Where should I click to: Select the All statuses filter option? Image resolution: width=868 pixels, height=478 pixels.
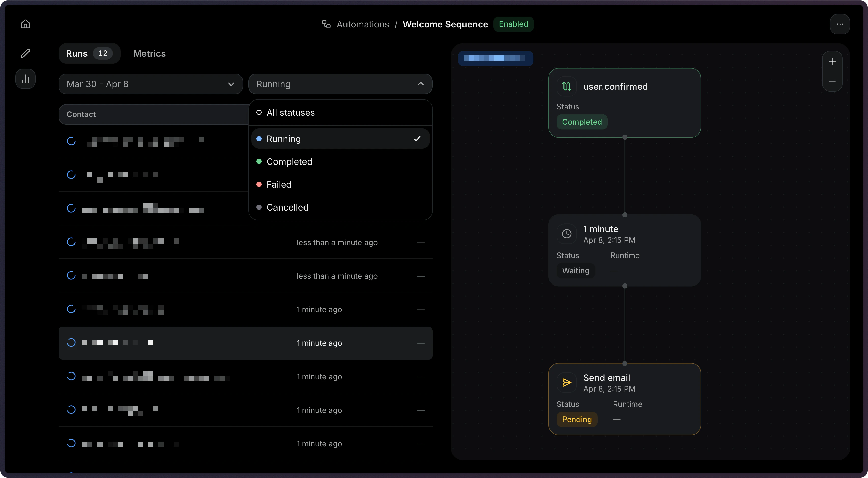tap(290, 113)
